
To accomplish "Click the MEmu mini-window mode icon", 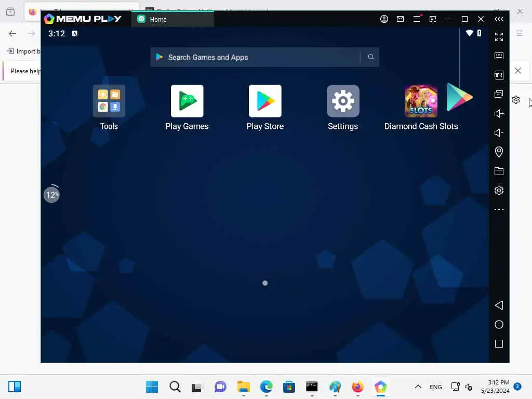I will (433, 19).
